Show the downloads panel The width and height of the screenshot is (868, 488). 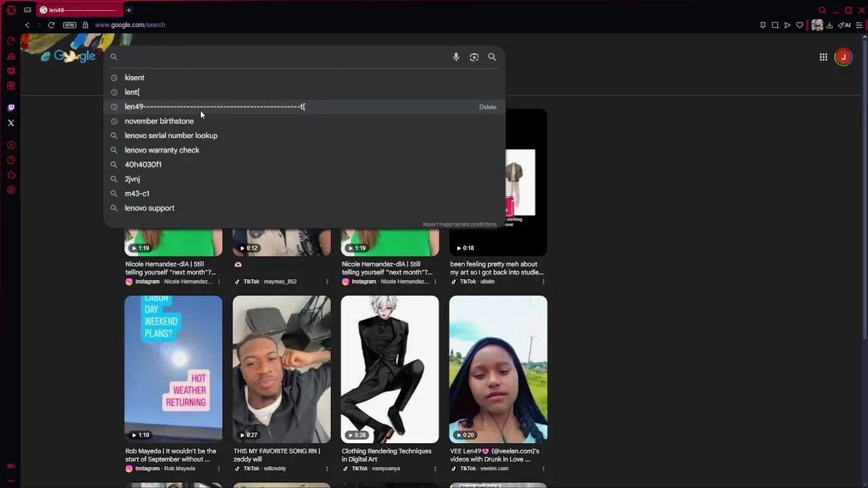829,25
